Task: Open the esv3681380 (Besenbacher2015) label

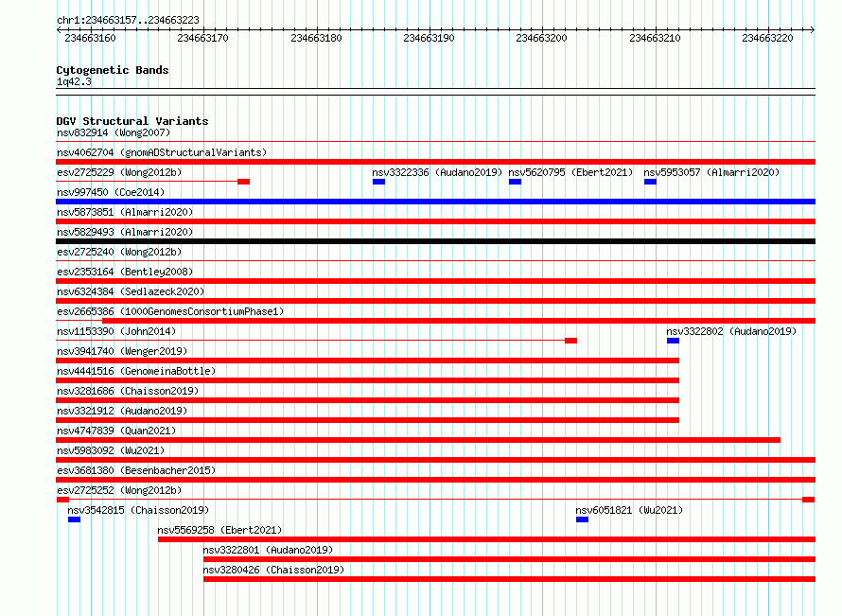Action: 136,470
